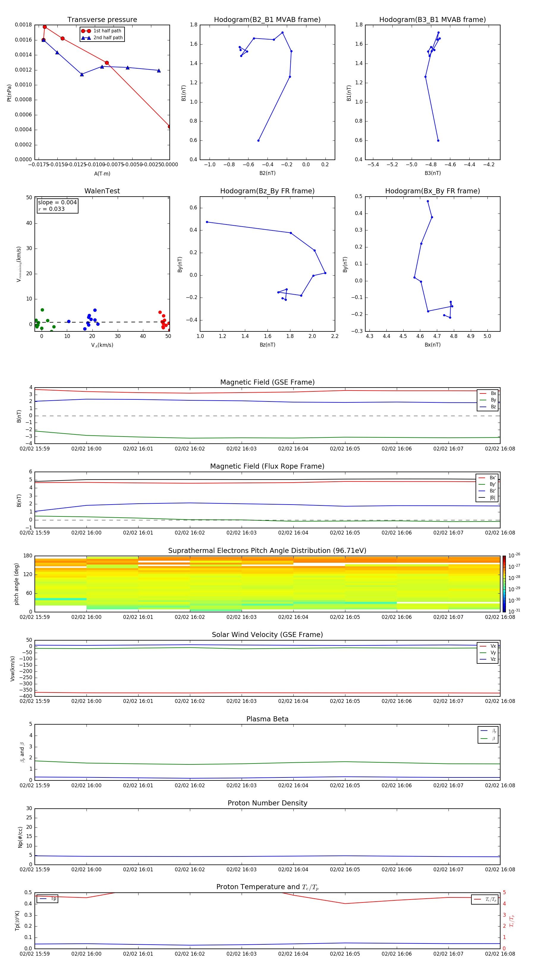The image size is (535, 980).
Task: Click the 'Hodogram(Bx_By FR frame)' title
Action: (x=432, y=191)
